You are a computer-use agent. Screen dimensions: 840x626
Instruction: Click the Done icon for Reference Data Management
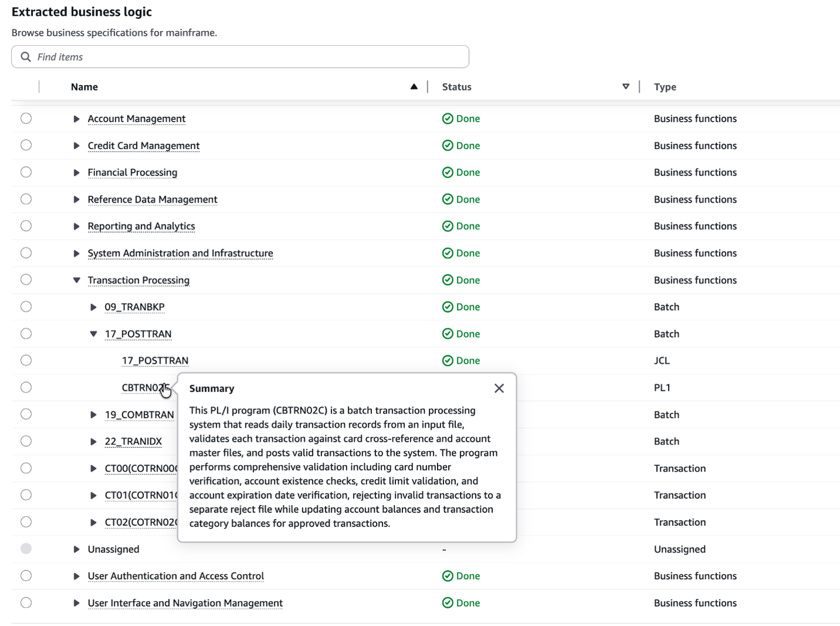tap(448, 199)
